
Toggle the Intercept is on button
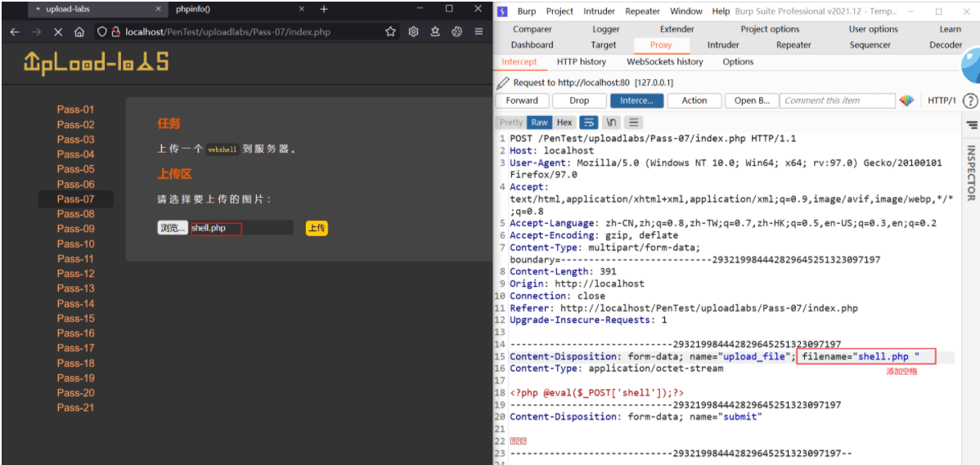pos(636,101)
